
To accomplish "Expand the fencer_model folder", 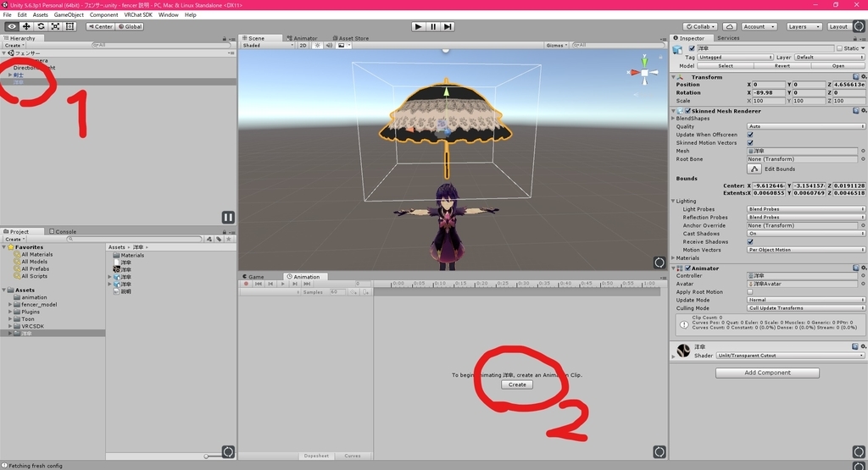I will click(x=10, y=305).
